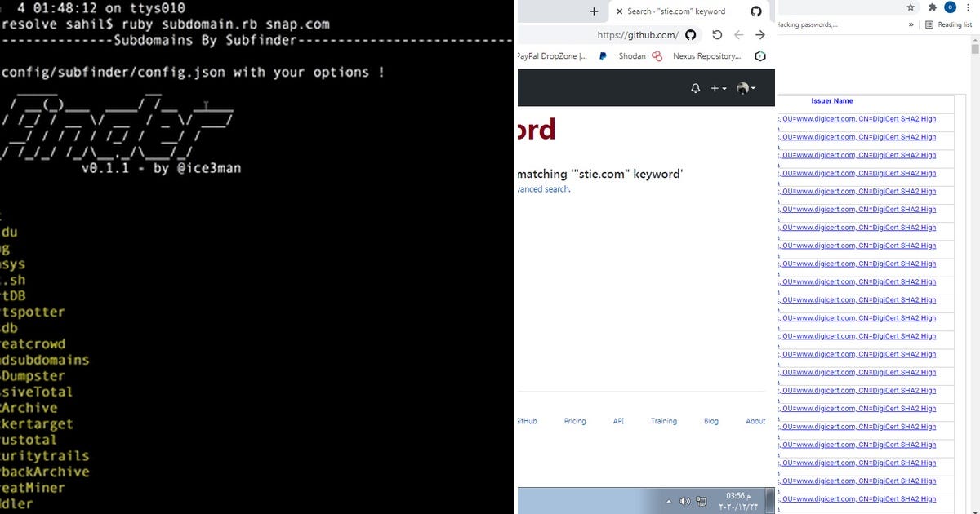Open the Nexus Repository bookmark
The height and width of the screenshot is (514, 980).
(x=706, y=56)
